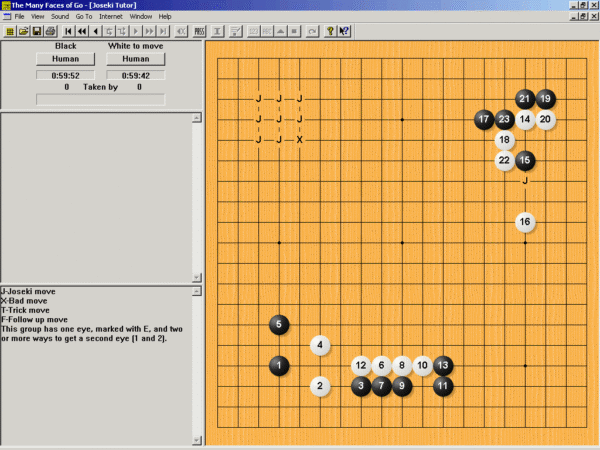Jump to the first move
This screenshot has width=600, height=450.
(68, 31)
